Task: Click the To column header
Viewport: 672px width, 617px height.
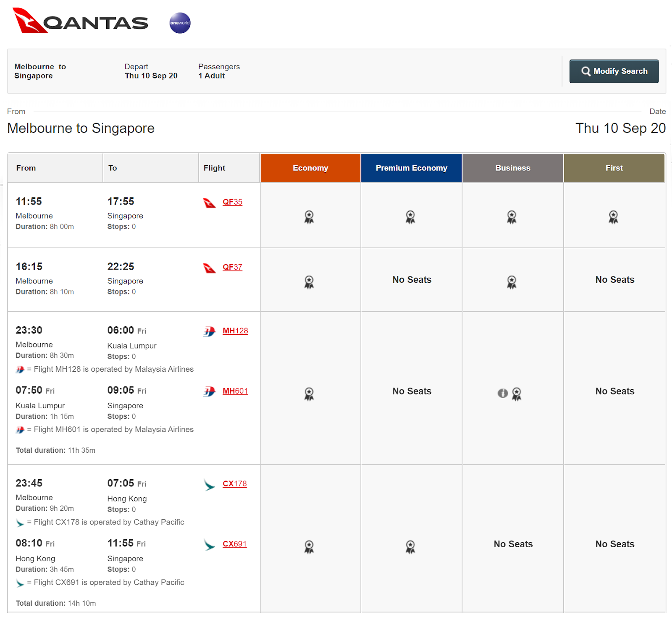Action: [151, 168]
